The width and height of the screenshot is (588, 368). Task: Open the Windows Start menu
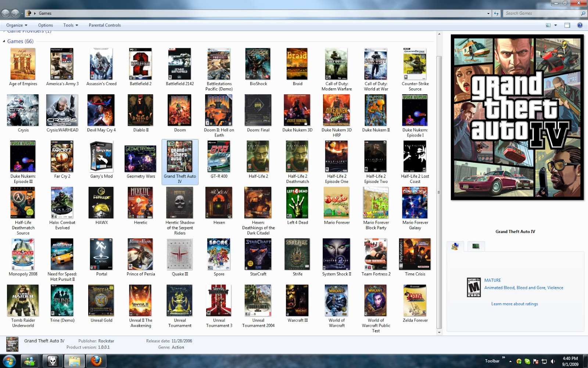pos(9,361)
